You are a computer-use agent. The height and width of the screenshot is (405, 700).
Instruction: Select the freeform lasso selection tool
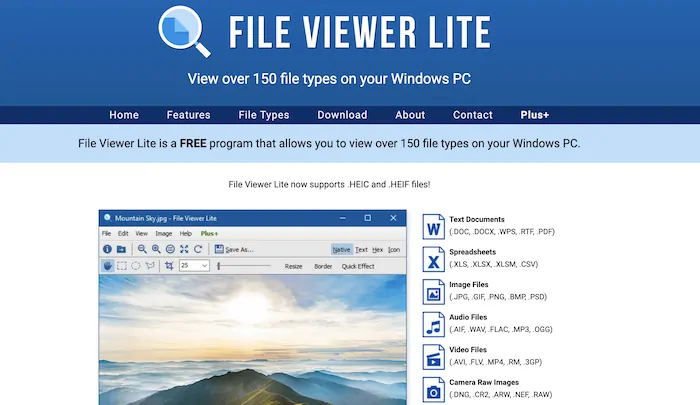tap(150, 266)
